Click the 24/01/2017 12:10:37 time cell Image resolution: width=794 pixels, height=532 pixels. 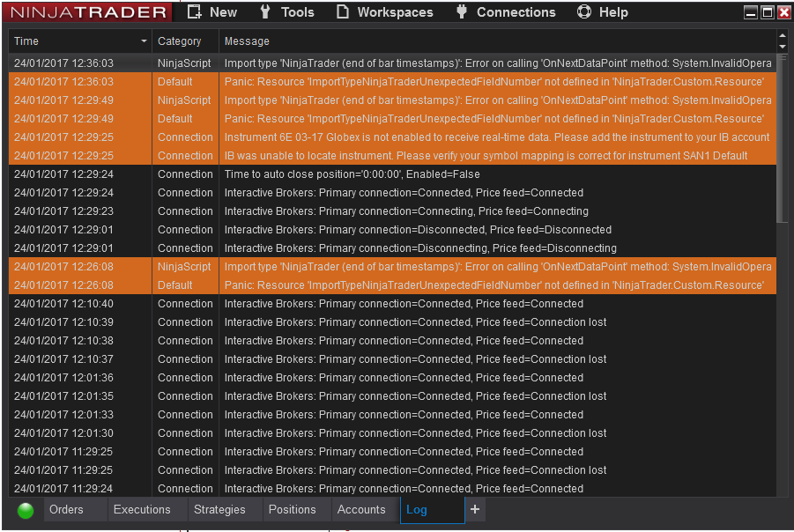80,358
